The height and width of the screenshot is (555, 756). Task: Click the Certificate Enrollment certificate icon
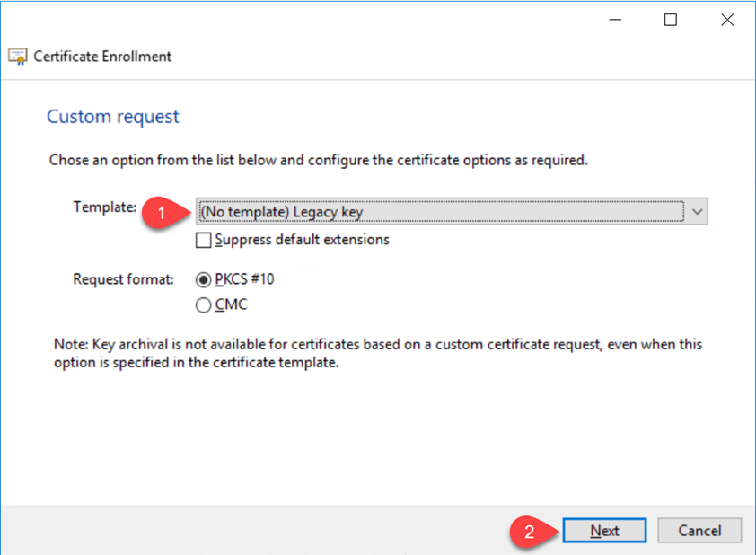18,57
